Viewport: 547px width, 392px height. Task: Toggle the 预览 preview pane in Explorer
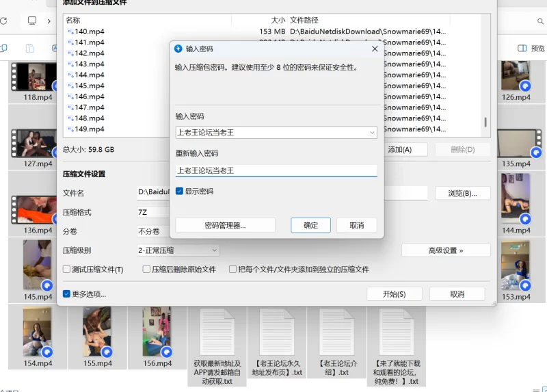pyautogui.click(x=531, y=48)
